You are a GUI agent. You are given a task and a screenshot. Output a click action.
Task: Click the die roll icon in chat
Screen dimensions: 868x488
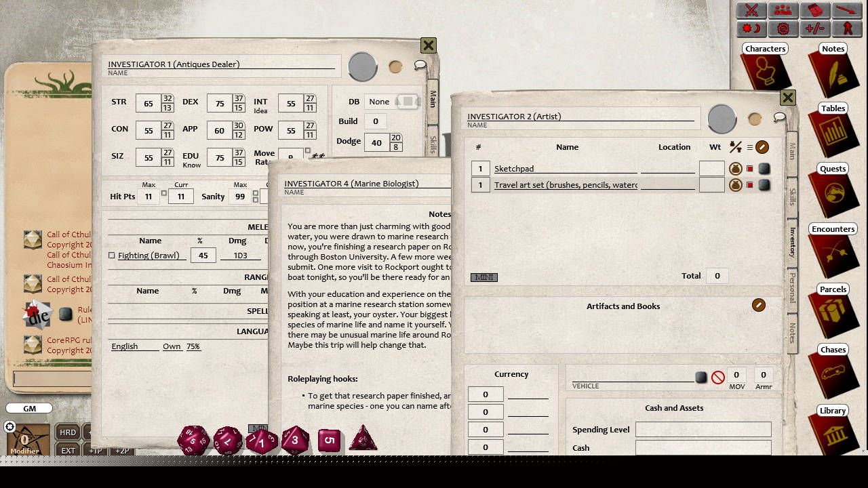click(x=38, y=314)
